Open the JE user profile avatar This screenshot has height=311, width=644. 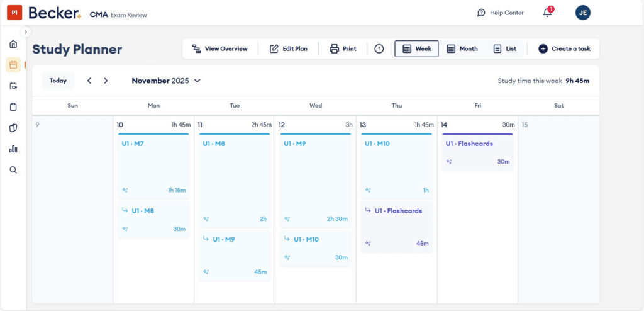583,13
